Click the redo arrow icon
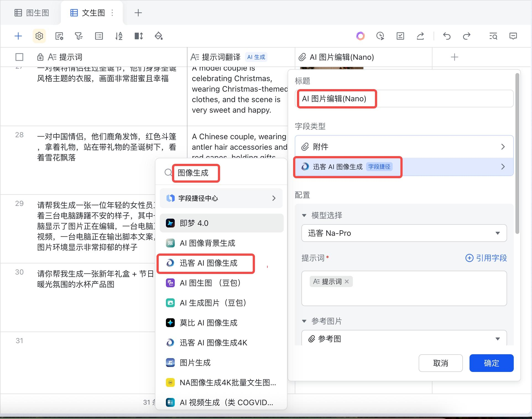532x419 pixels. [466, 36]
